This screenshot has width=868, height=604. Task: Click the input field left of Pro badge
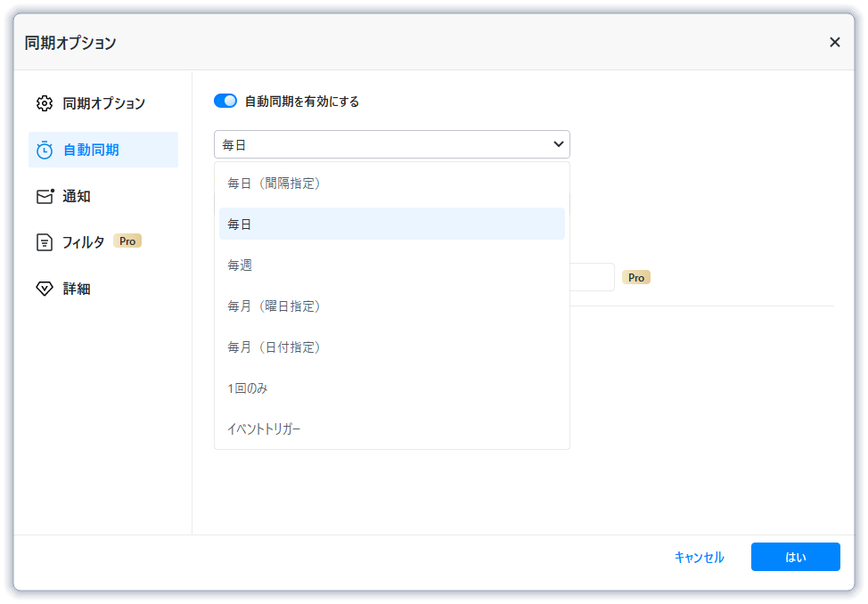click(593, 277)
